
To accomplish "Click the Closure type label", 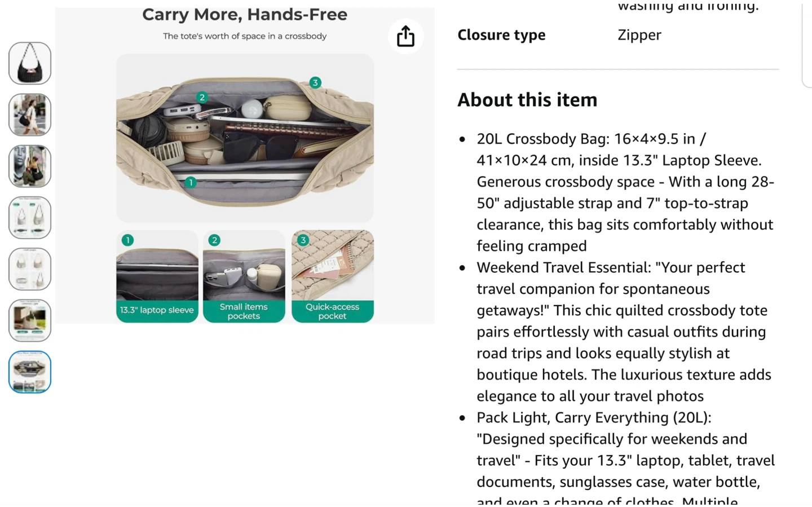I will pos(501,35).
